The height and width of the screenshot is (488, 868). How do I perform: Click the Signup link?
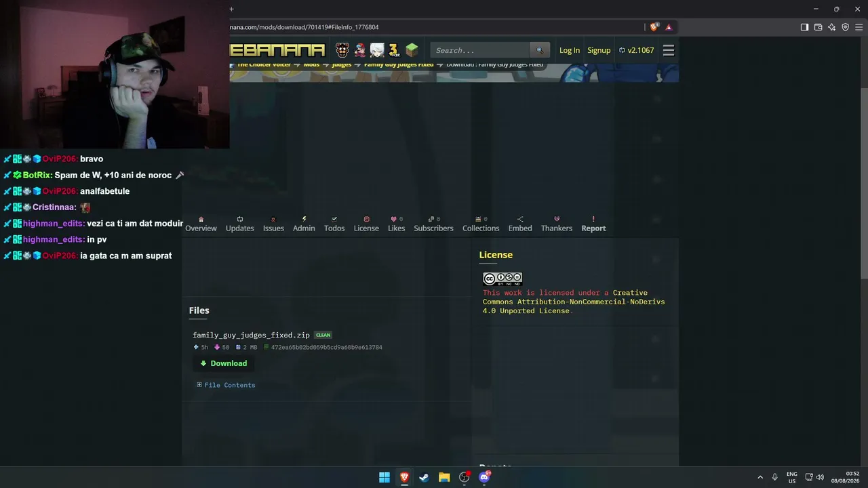(599, 50)
